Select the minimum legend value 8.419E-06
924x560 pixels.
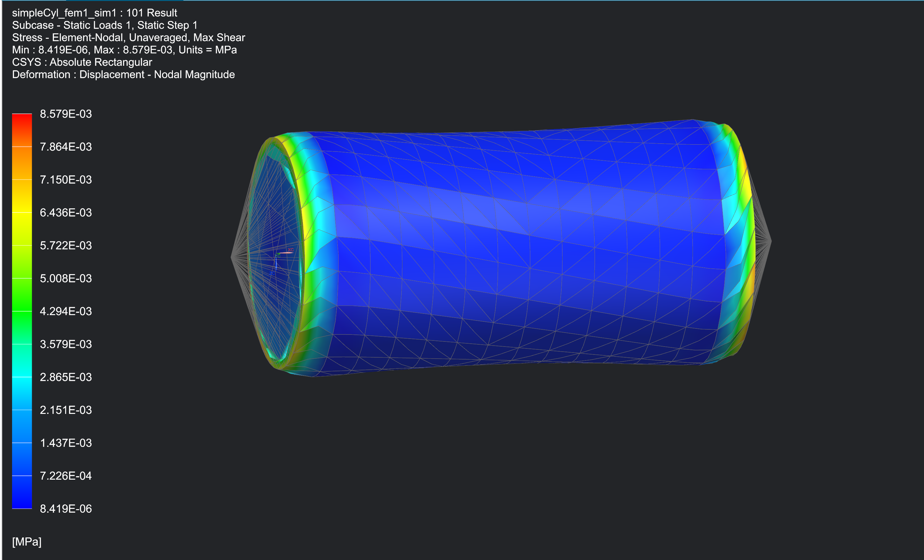(x=65, y=509)
